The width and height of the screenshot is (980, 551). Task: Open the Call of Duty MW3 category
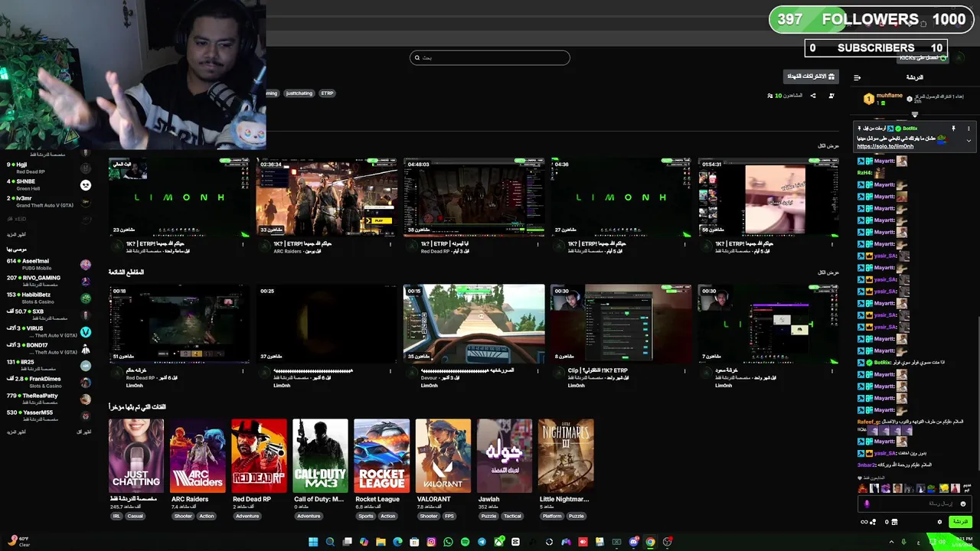click(x=320, y=455)
